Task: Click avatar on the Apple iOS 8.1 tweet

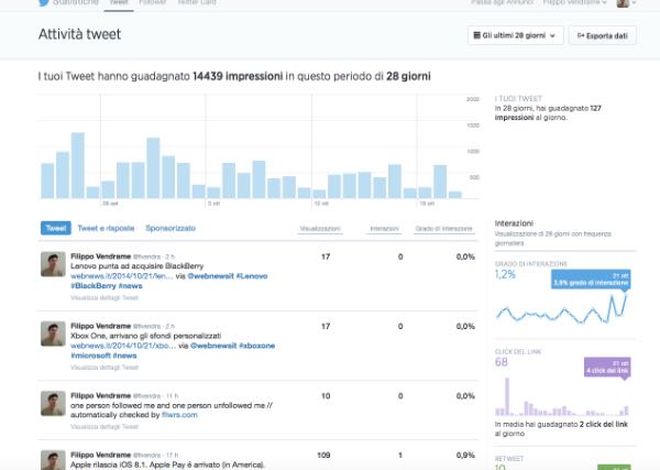Action: pyautogui.click(x=53, y=460)
